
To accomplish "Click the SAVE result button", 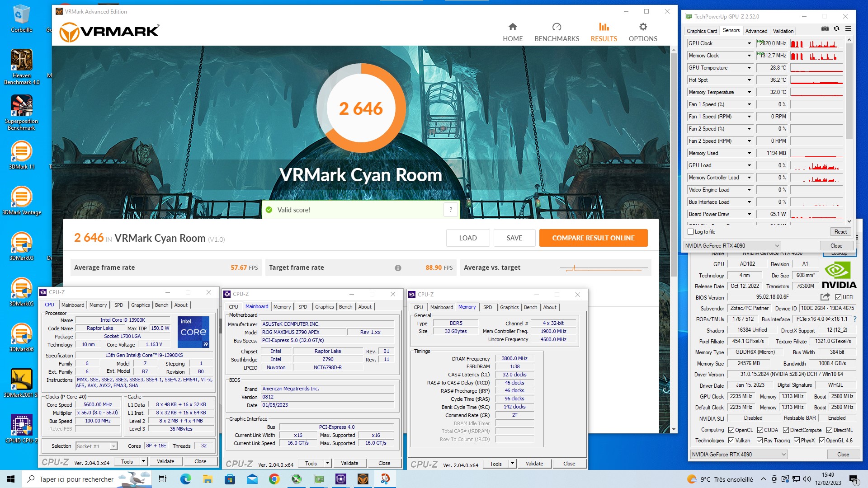I will pos(514,238).
